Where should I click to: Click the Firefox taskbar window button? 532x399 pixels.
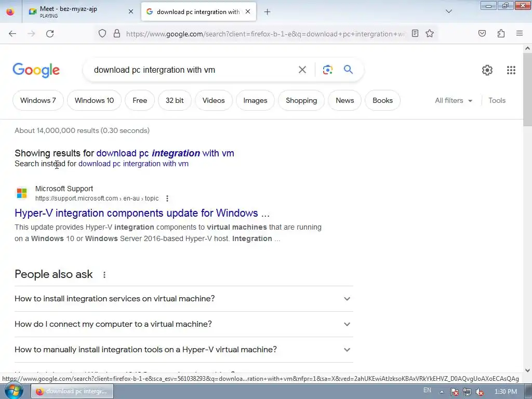[72, 392]
